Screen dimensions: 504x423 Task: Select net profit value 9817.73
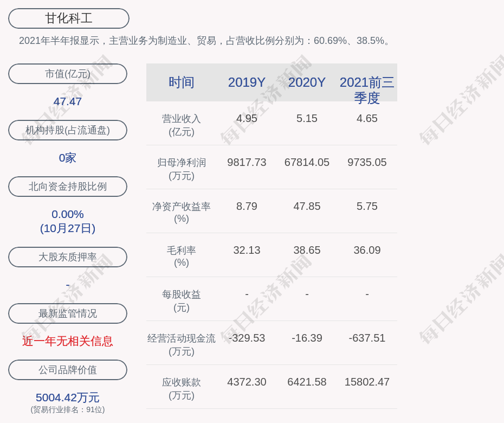pyautogui.click(x=247, y=162)
